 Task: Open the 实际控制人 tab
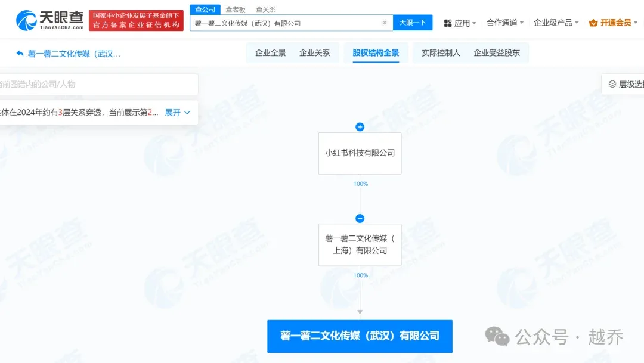pos(441,52)
